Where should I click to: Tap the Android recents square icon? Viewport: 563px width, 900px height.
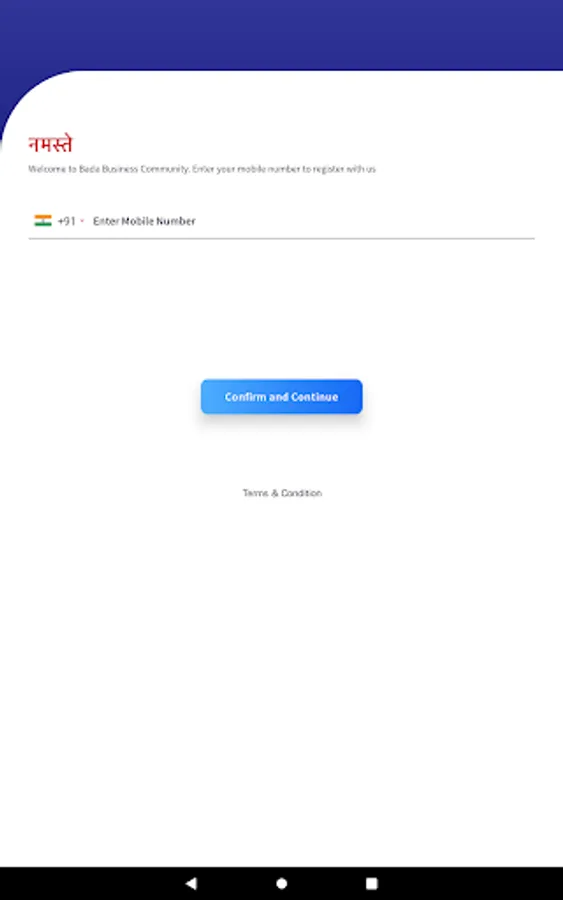click(372, 883)
